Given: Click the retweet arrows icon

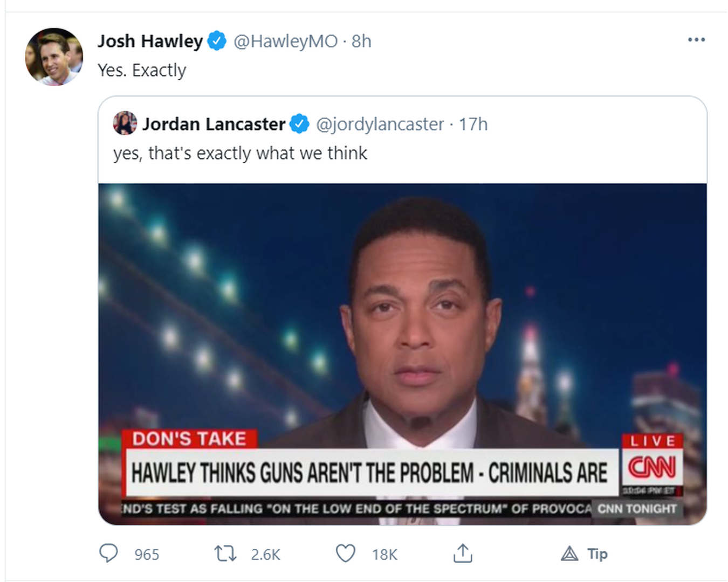Looking at the screenshot, I should pyautogui.click(x=225, y=553).
